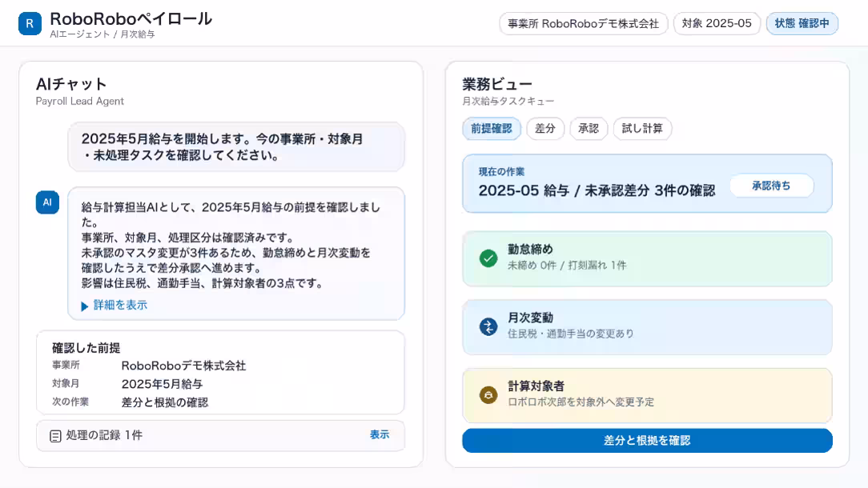Click the 承認待ち status button
This screenshot has height=488, width=868.
tap(771, 186)
